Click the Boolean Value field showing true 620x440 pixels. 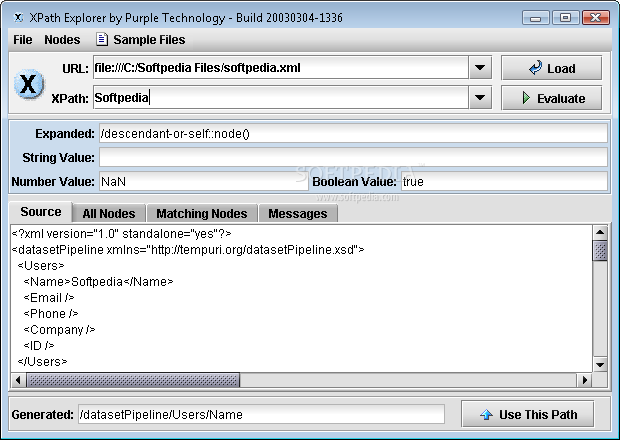tap(504, 181)
